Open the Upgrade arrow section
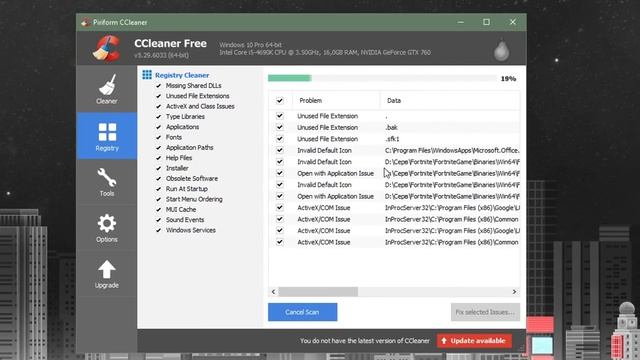 107,274
